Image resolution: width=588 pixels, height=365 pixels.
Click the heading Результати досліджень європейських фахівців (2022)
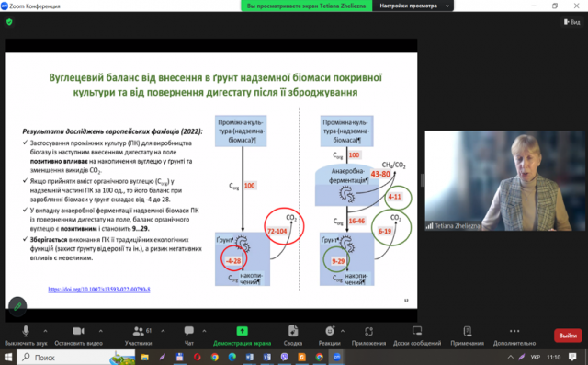(112, 131)
